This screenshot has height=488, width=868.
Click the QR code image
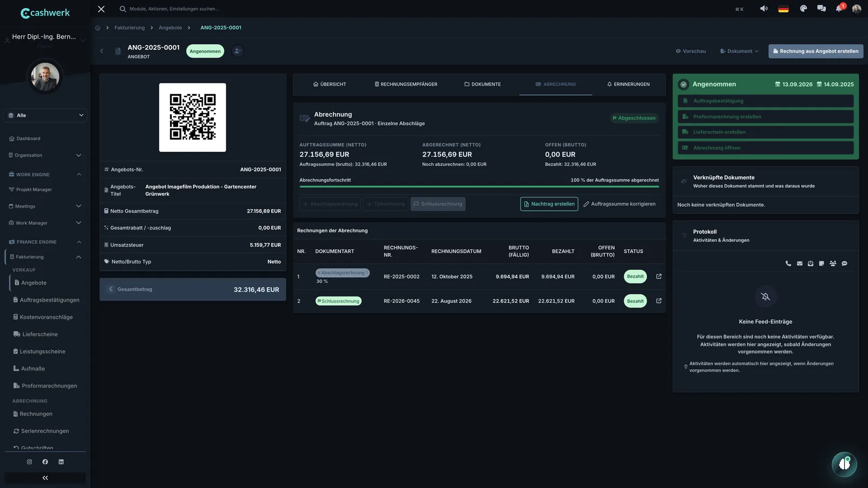pos(193,117)
